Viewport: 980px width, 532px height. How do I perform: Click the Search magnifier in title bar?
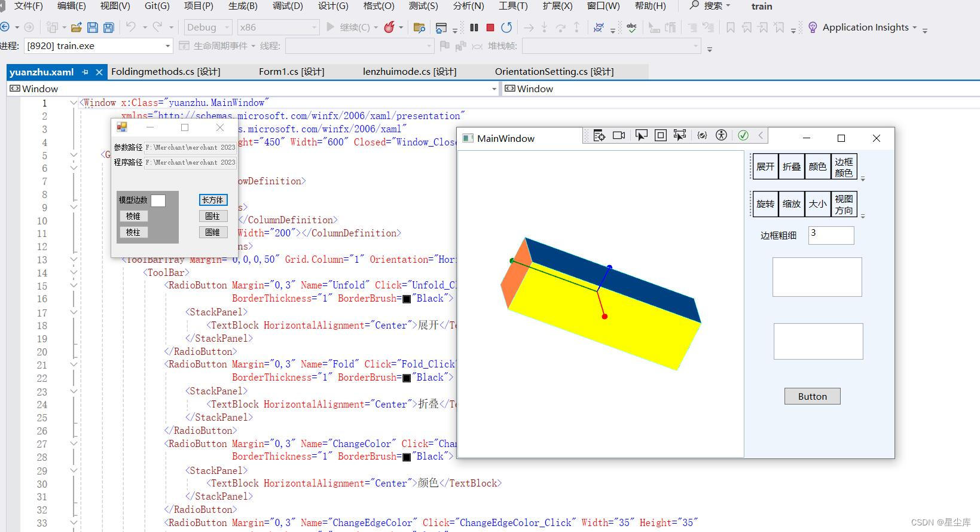(694, 5)
